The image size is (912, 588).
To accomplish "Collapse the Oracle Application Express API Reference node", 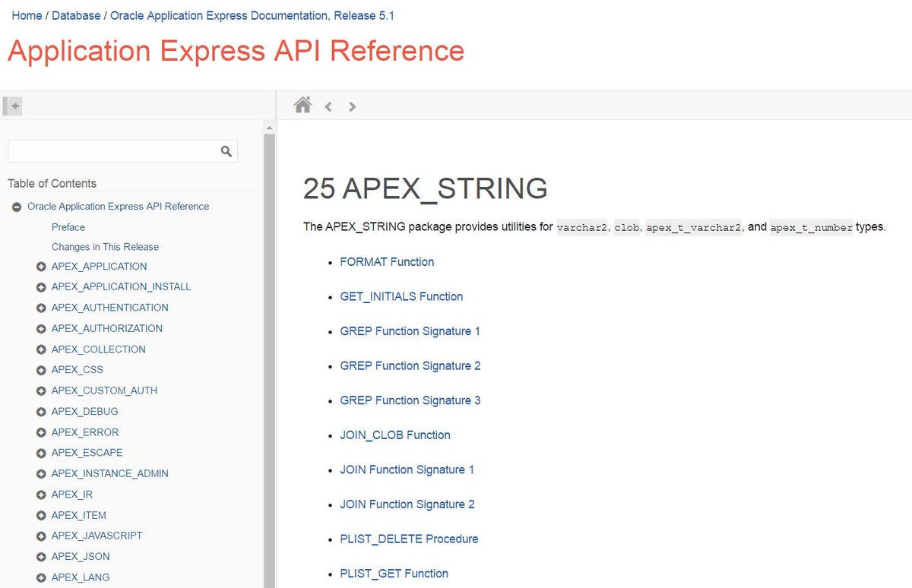I will point(17,207).
